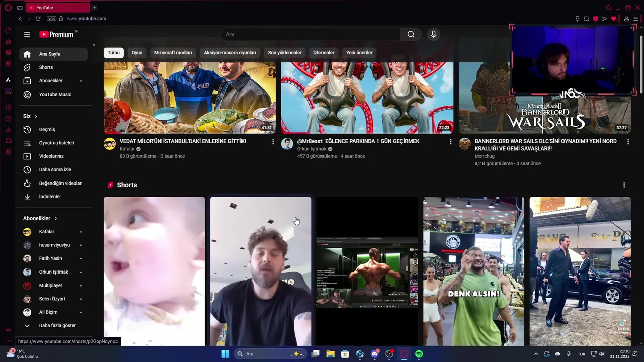
Task: Open İndirilenler downloads
Action: 54,197
